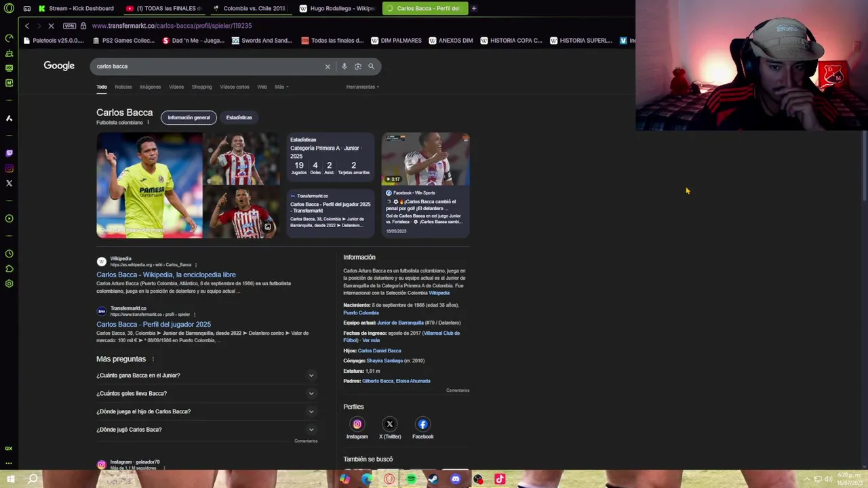Open Puerto Colombia birthplace link
The height and width of the screenshot is (488, 868).
click(x=361, y=312)
